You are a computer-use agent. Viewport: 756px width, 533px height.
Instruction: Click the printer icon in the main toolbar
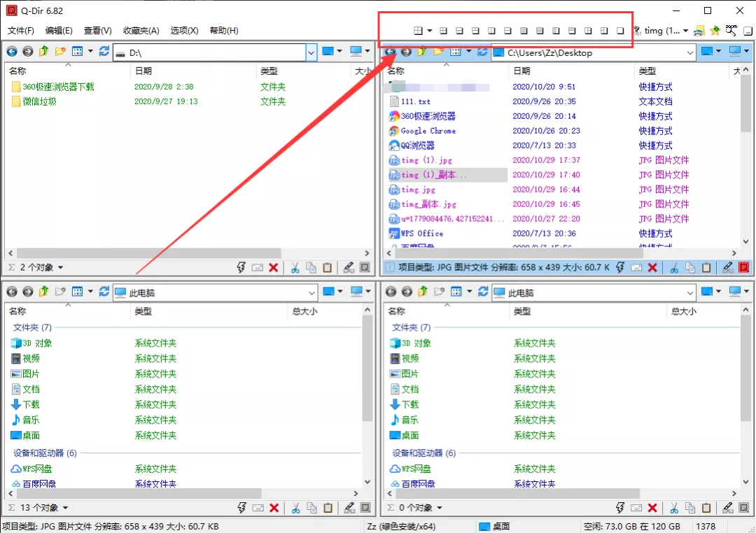pyautogui.click(x=699, y=31)
